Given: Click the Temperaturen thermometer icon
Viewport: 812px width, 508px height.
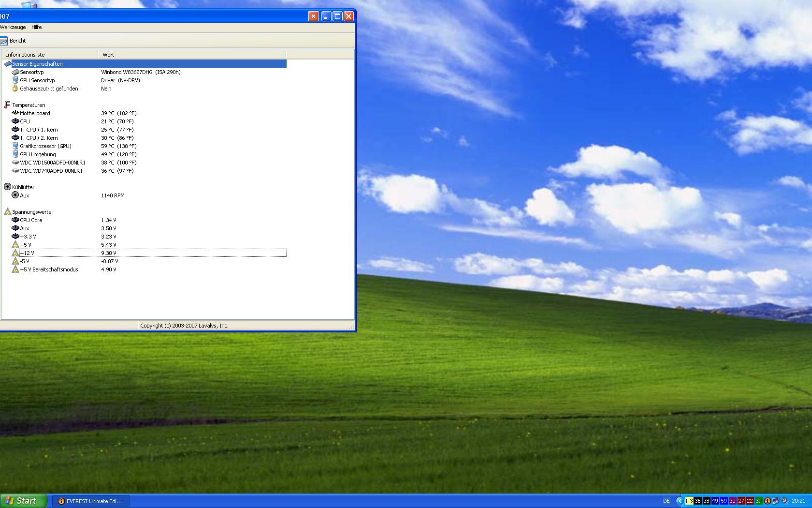Looking at the screenshot, I should tap(7, 105).
